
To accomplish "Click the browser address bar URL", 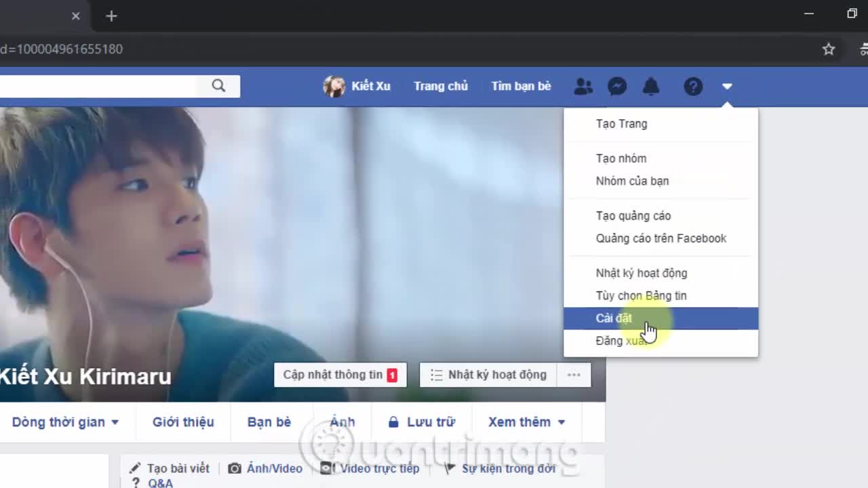I will pyautogui.click(x=61, y=49).
